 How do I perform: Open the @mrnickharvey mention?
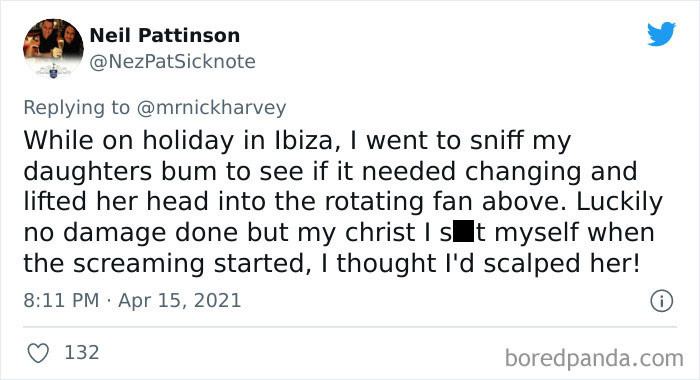coord(211,108)
